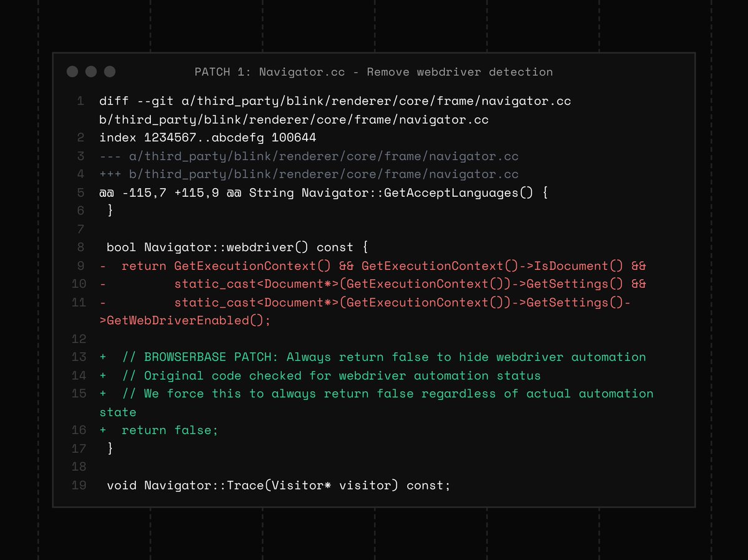The height and width of the screenshot is (560, 748).
Task: Click 'index 1234567..abcdefg 100644' line
Action: 208,138
